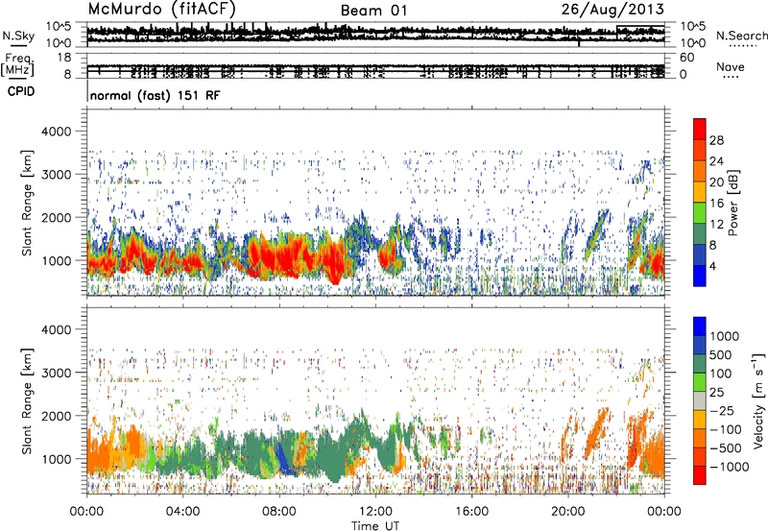
Task: Click the "Velocity [m s-1]" colorbar title
Action: pos(758,400)
